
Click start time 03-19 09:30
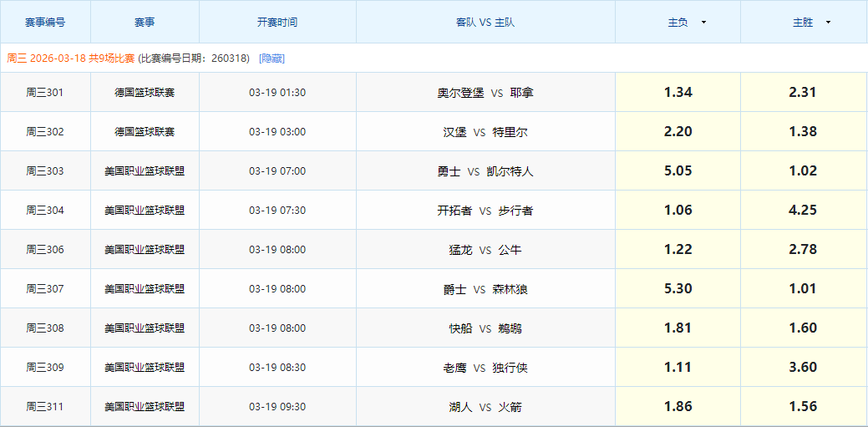[x=277, y=407]
